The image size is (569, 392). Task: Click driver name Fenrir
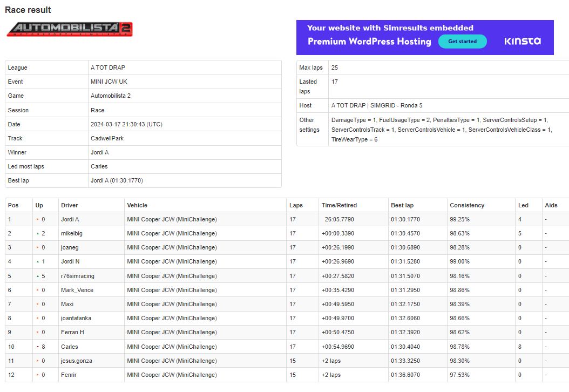[x=69, y=375]
